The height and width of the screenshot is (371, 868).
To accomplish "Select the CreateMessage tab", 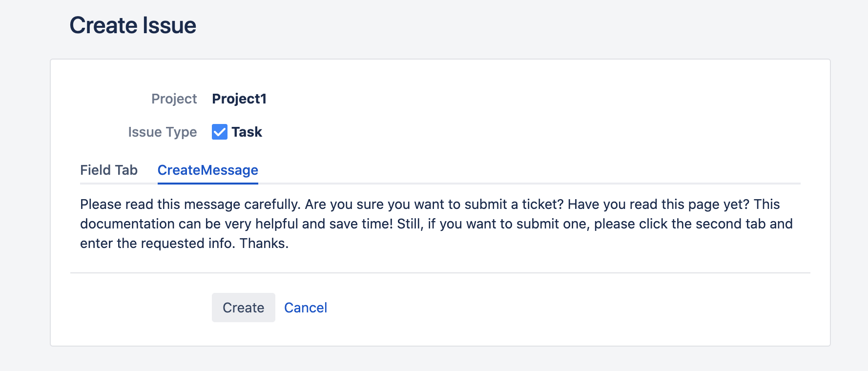I will tap(207, 170).
